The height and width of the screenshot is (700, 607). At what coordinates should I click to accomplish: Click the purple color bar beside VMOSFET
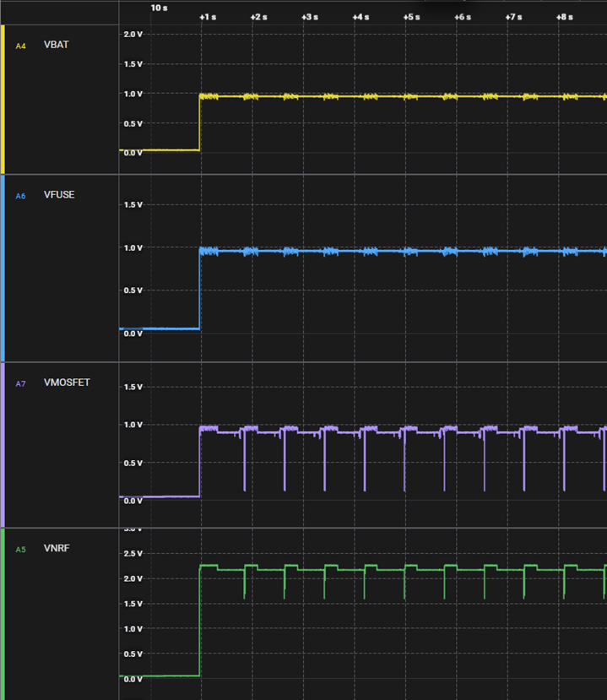(3, 444)
